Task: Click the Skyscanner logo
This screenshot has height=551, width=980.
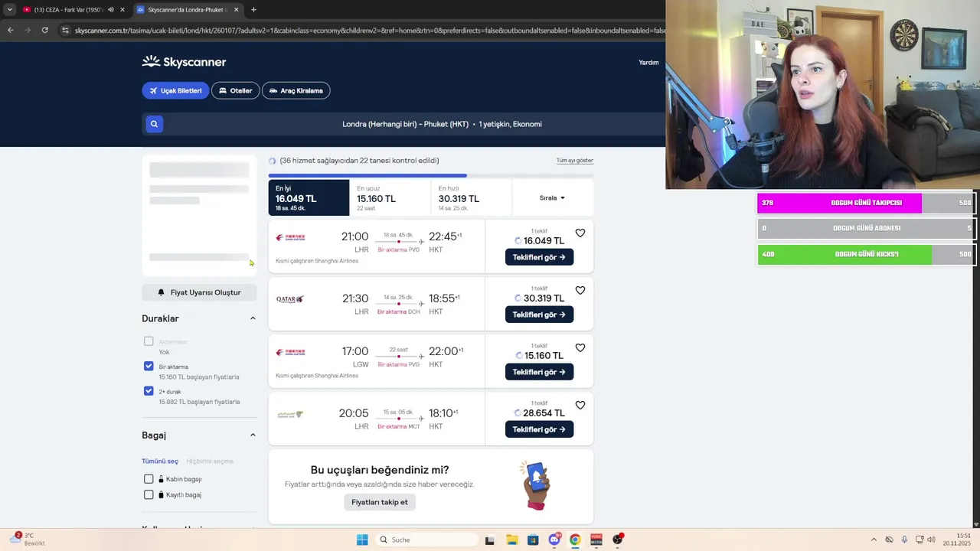Action: (184, 62)
